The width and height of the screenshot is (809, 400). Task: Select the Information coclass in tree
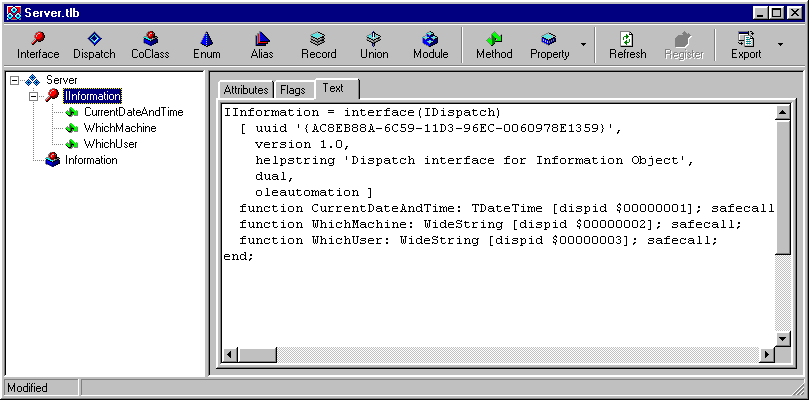click(91, 160)
